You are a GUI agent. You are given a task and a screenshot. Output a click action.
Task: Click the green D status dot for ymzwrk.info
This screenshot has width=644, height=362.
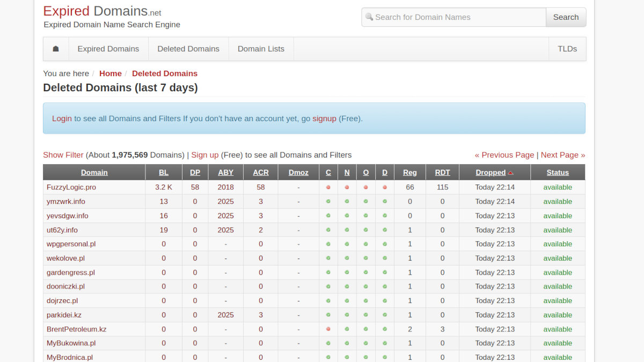385,202
